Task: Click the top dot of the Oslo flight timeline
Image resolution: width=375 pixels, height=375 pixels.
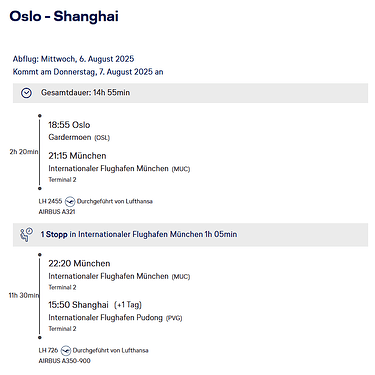Action: (40, 116)
